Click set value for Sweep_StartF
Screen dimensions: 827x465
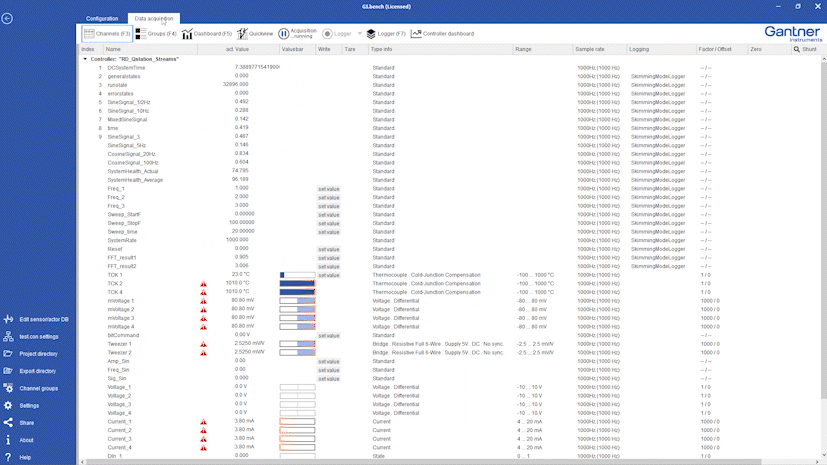pos(329,215)
